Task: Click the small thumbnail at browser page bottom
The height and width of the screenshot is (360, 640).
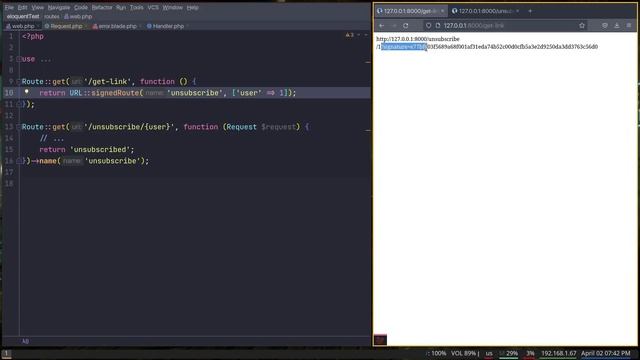Action: coord(380,340)
